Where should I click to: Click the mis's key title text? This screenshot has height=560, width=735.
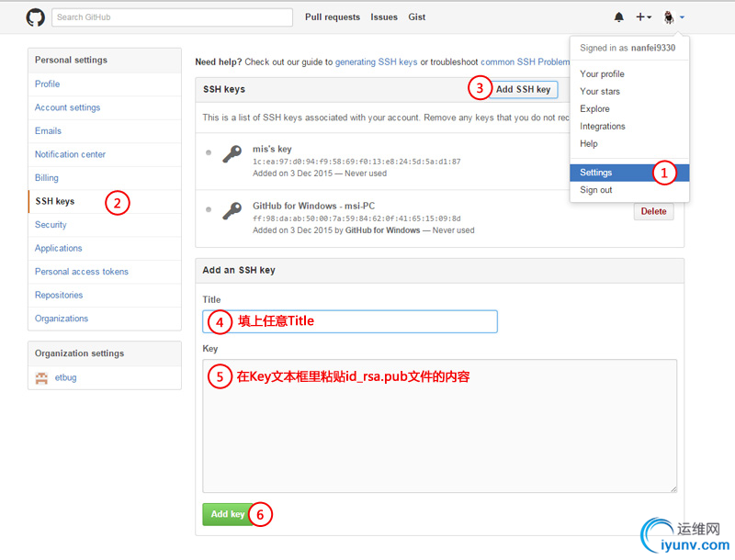272,150
